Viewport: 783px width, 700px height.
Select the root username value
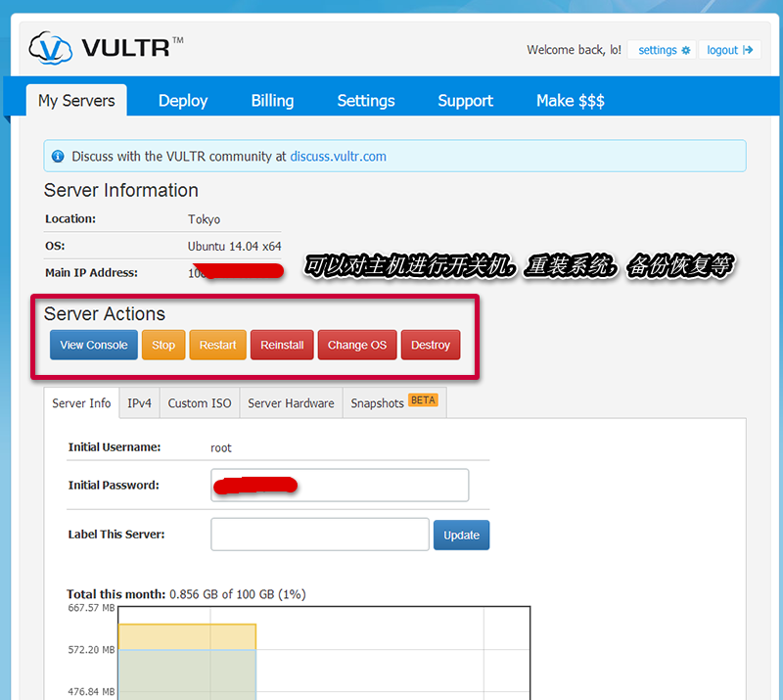pos(221,447)
